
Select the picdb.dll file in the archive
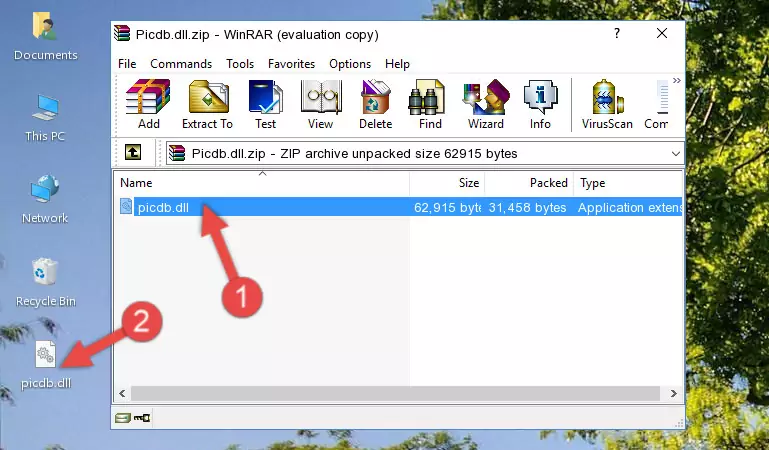163,207
